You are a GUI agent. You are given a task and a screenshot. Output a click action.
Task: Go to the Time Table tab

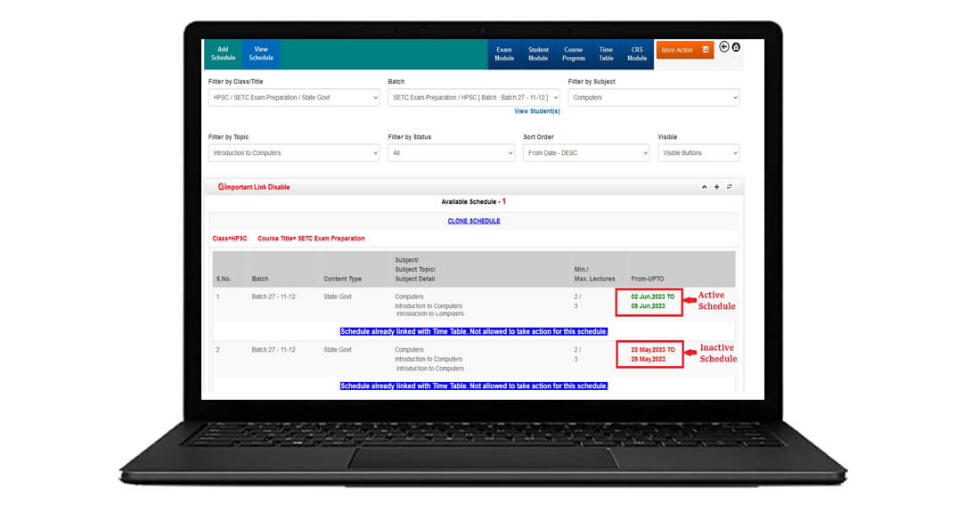tap(606, 54)
